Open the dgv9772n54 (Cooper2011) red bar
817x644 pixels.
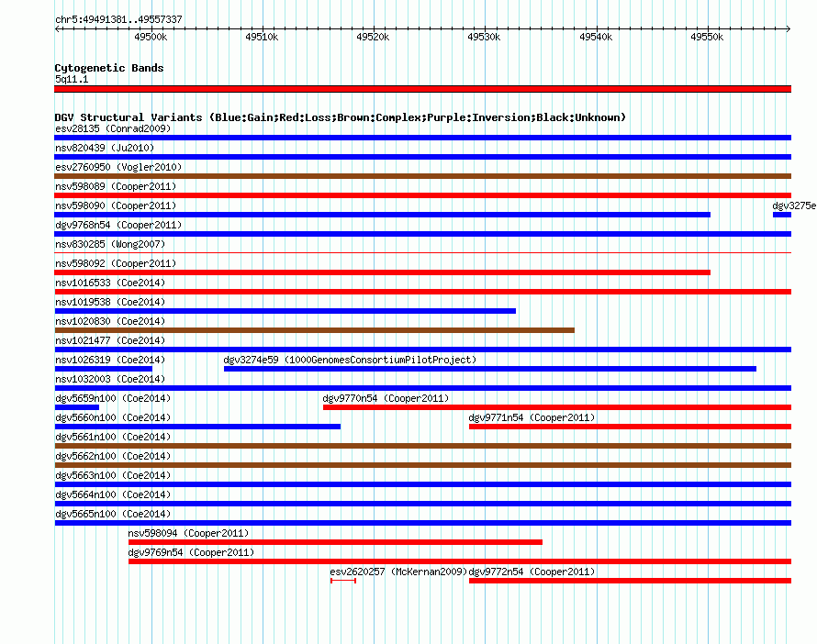click(630, 581)
